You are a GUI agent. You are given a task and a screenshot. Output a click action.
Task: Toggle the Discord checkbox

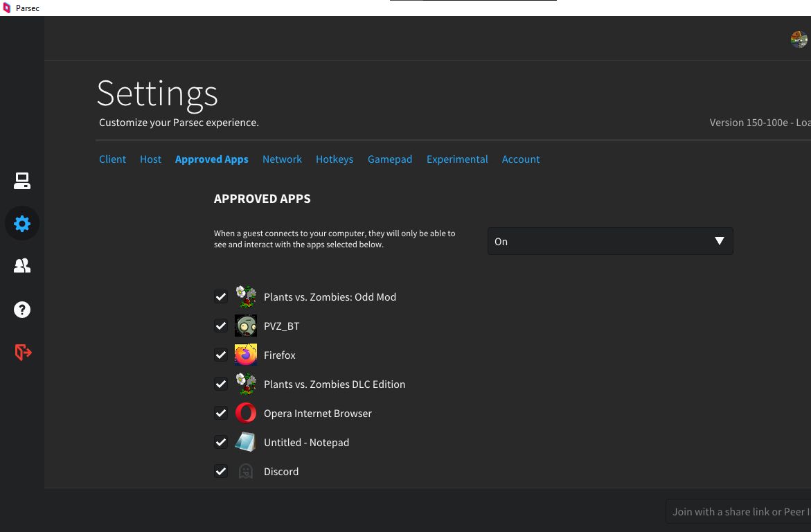pyautogui.click(x=221, y=472)
